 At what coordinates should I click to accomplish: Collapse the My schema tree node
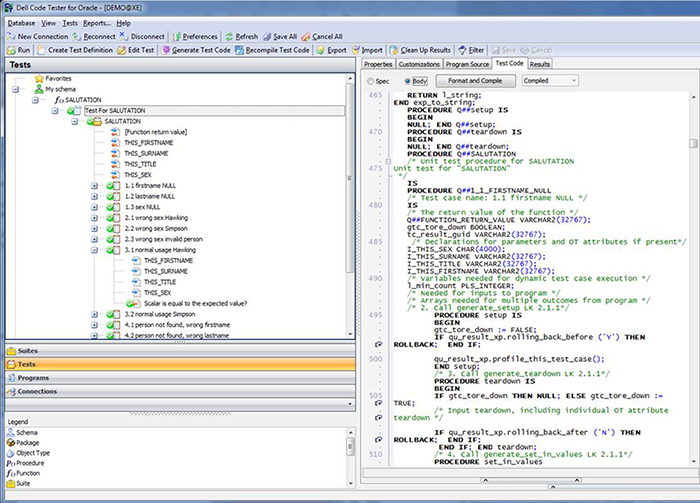pos(16,89)
